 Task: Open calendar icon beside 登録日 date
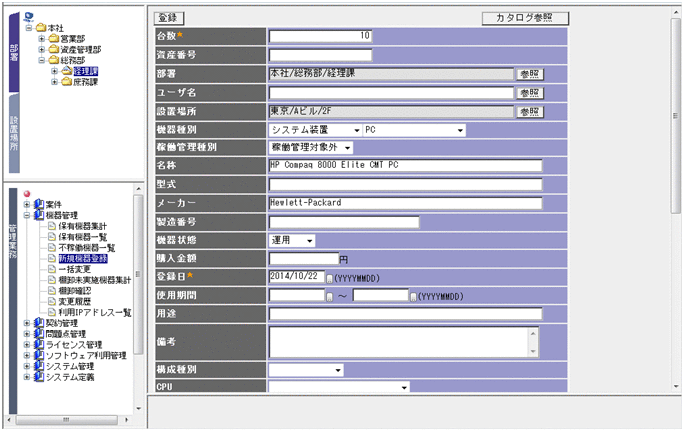pos(329,279)
